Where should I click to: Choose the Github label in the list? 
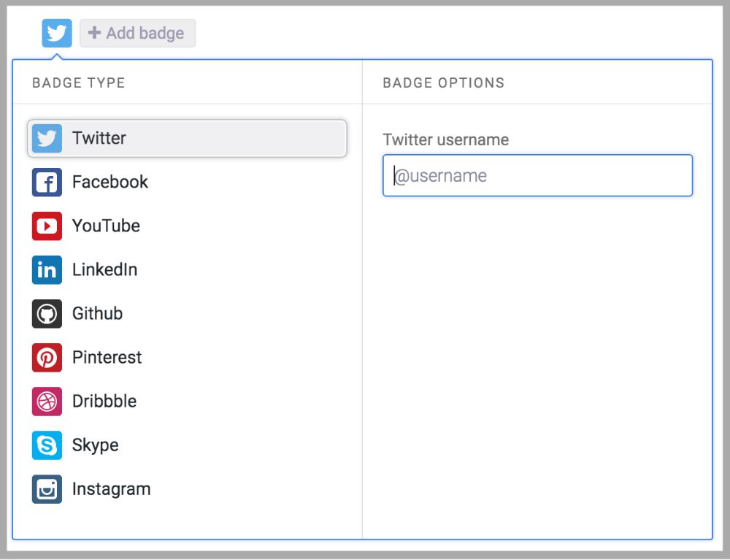click(x=97, y=314)
